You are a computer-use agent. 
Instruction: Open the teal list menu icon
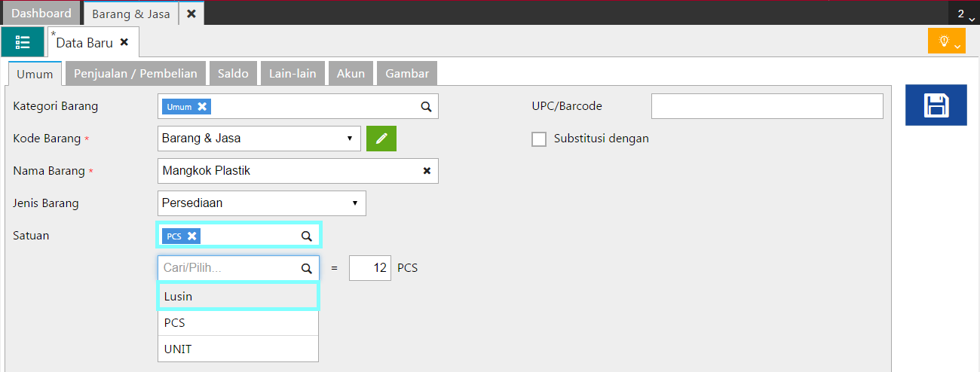[x=23, y=42]
